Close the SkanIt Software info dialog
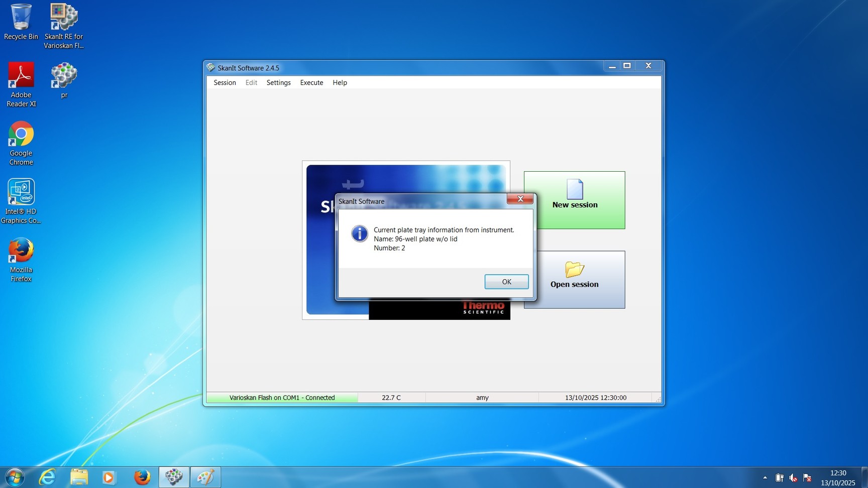This screenshot has height=488, width=868. tap(520, 199)
